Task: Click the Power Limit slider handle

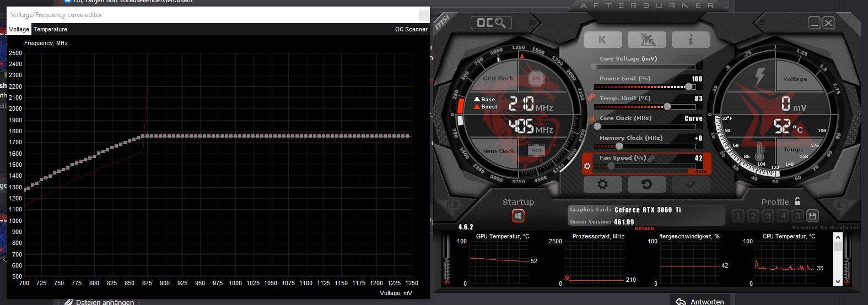Action: [x=689, y=87]
